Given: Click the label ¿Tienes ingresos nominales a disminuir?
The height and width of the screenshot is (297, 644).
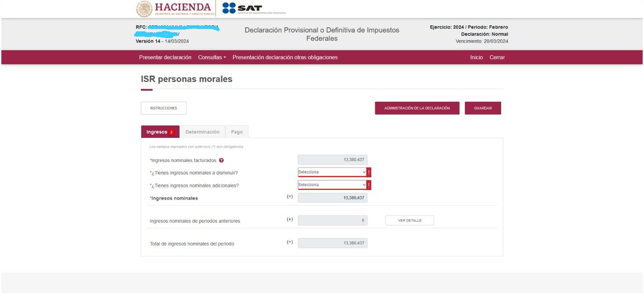Looking at the screenshot, I should [x=194, y=173].
